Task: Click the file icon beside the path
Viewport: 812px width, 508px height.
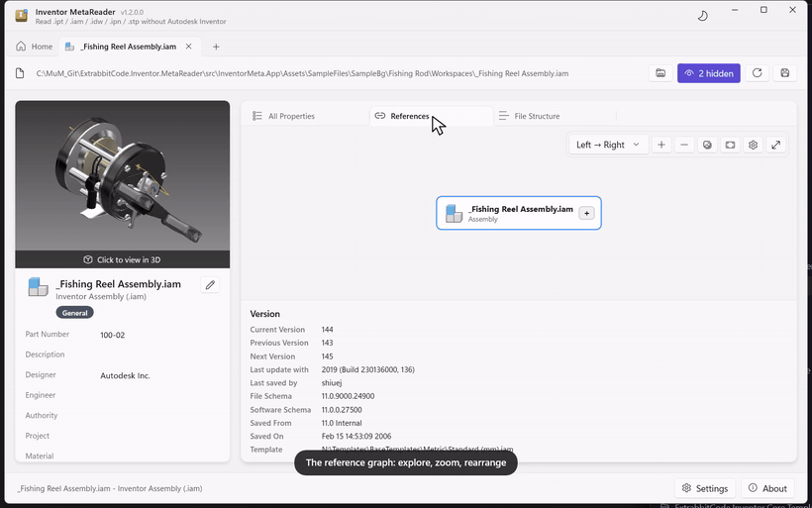Action: coord(20,73)
